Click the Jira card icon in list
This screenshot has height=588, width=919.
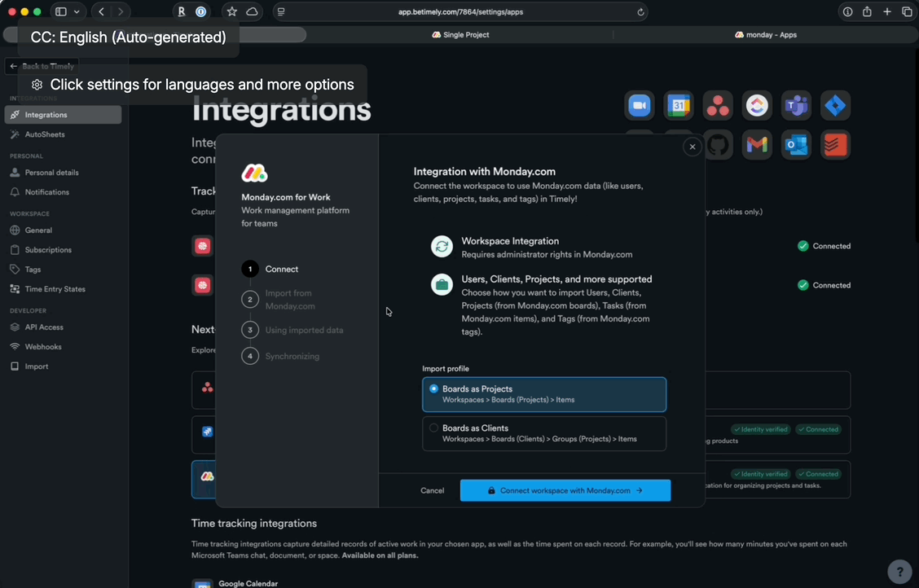click(207, 432)
